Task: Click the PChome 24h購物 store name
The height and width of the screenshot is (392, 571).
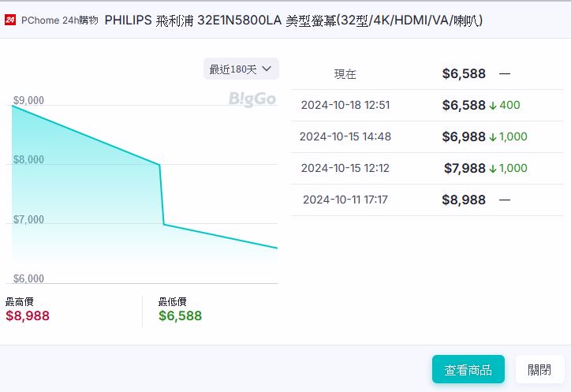Action: coord(60,20)
